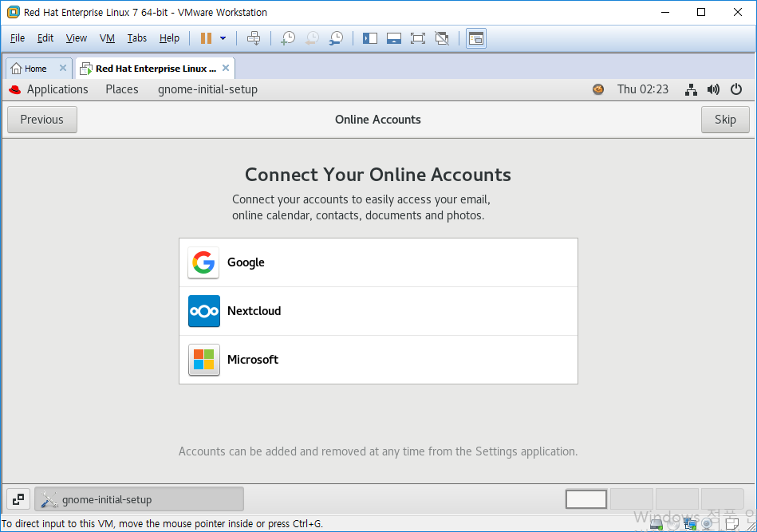Switch to the fourth workspace

click(722, 499)
